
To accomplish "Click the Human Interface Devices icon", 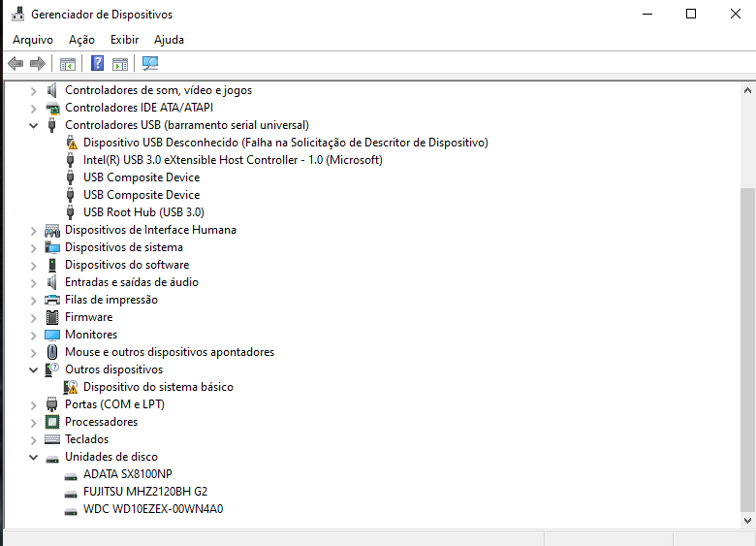I will [52, 230].
